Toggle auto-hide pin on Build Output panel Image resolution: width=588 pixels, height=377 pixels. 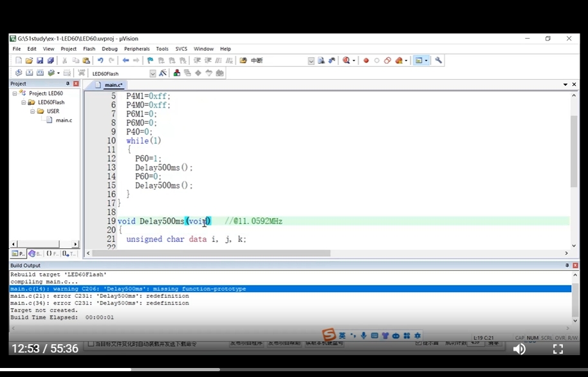click(x=567, y=265)
